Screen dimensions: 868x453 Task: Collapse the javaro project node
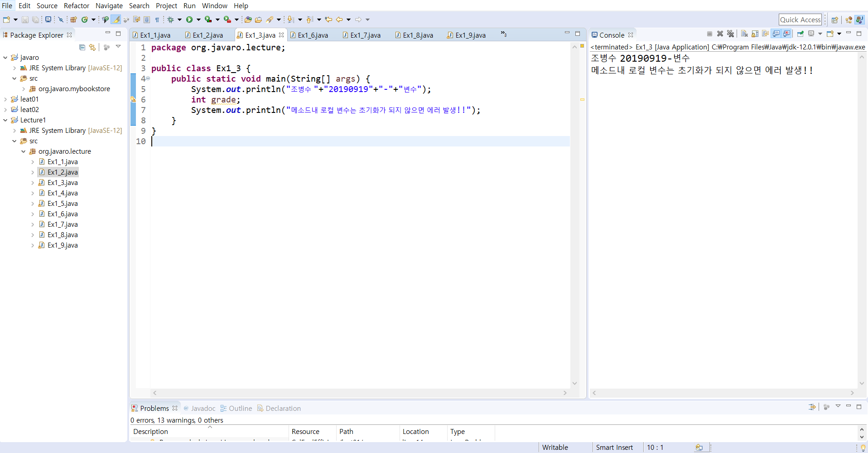click(5, 58)
